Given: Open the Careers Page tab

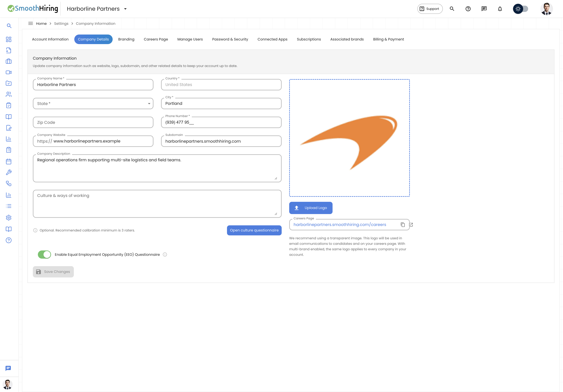Looking at the screenshot, I should click(x=156, y=39).
